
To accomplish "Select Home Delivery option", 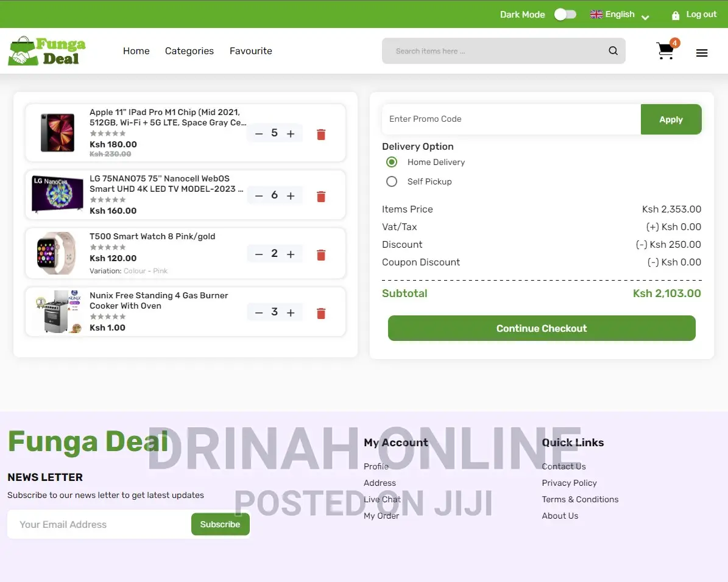I will [391, 162].
